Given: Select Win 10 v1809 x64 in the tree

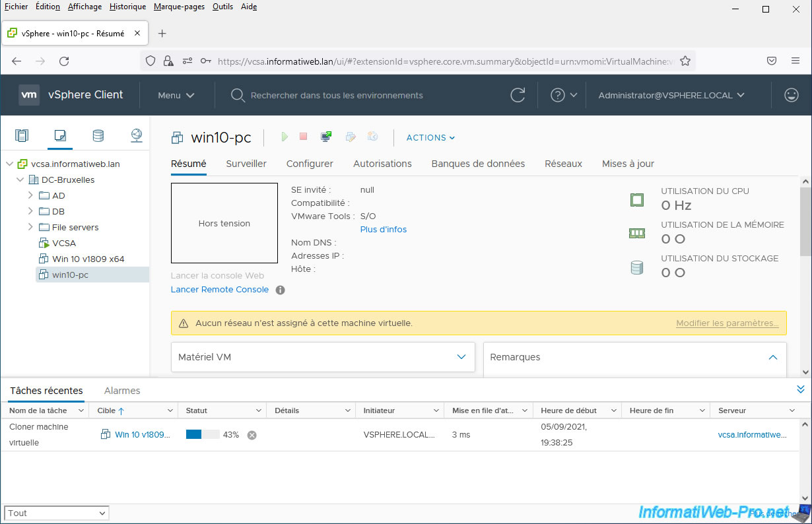Looking at the screenshot, I should 88,259.
